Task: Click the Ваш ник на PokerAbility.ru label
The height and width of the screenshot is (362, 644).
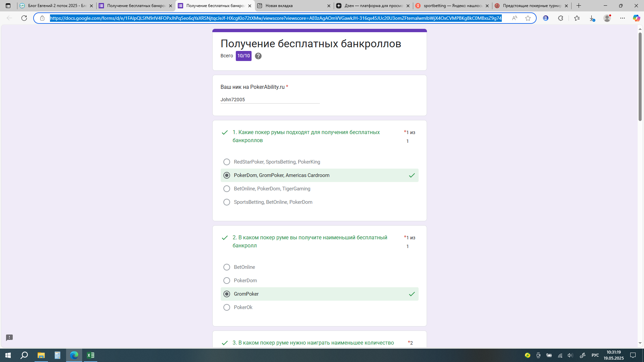Action: (x=253, y=87)
